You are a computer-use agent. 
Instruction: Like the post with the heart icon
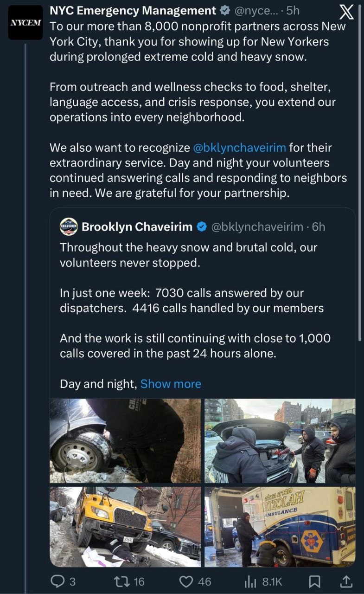coord(186,581)
